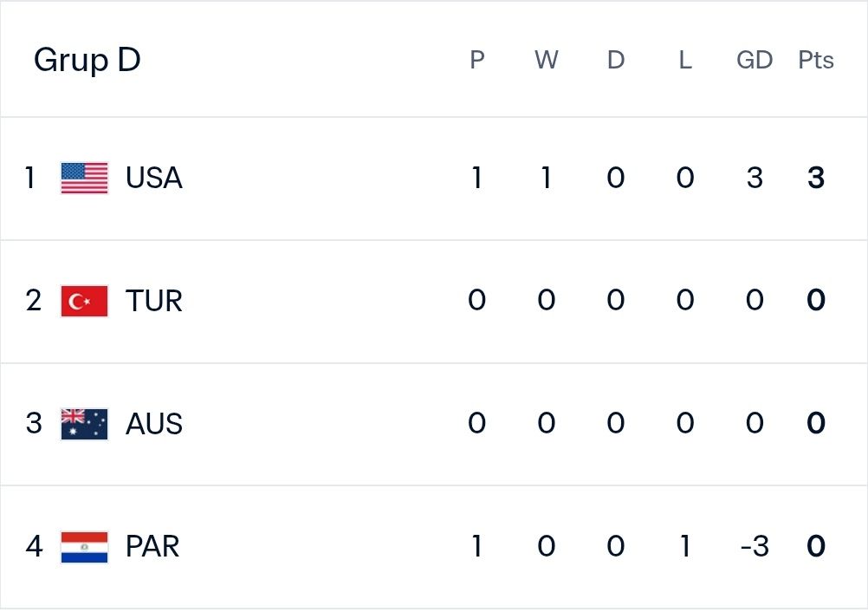Screen dimensions: 868x612
Task: Select the D column header
Action: pyautogui.click(x=616, y=60)
